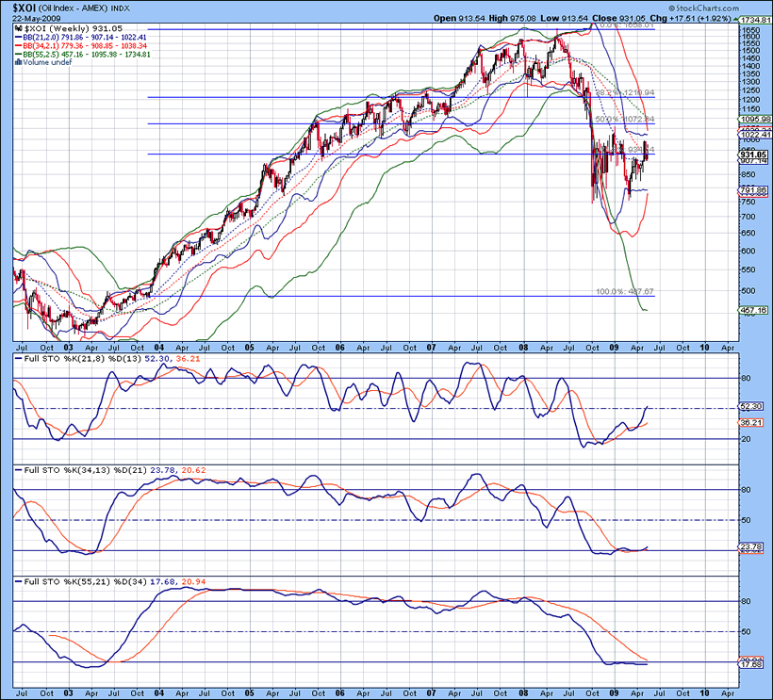Click the 22-May-2009 chart date
773x700 pixels.
[x=36, y=17]
